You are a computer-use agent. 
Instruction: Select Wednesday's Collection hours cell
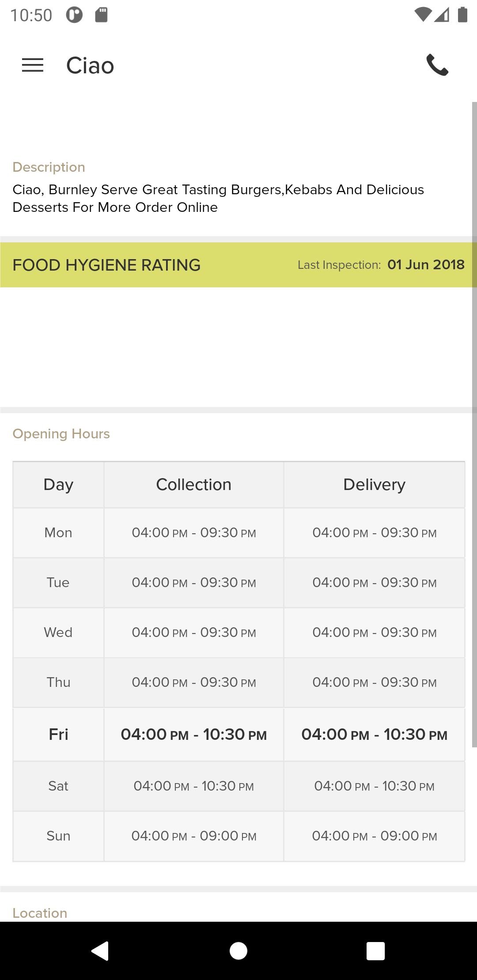(x=194, y=633)
